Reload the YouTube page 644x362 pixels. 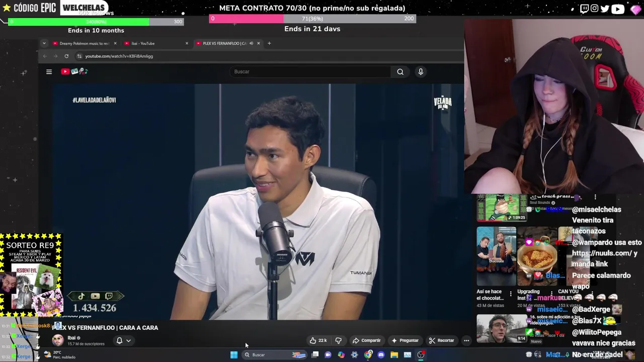point(66,56)
